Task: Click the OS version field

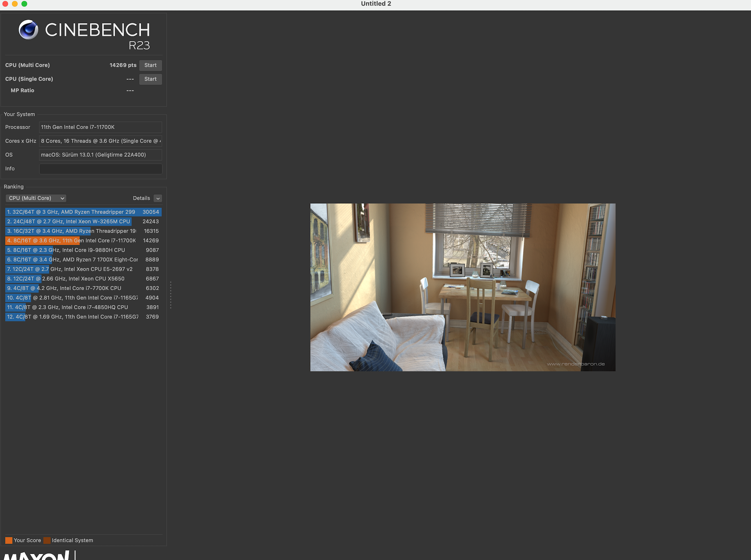Action: coord(101,155)
